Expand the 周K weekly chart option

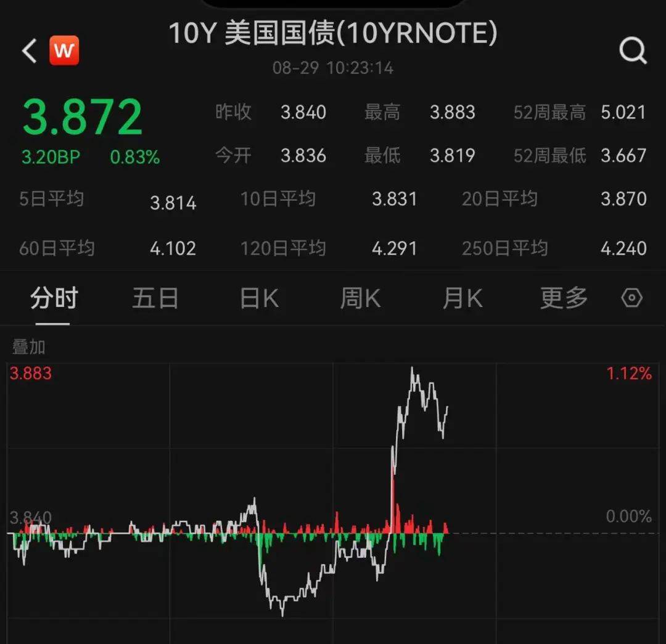pyautogui.click(x=360, y=297)
